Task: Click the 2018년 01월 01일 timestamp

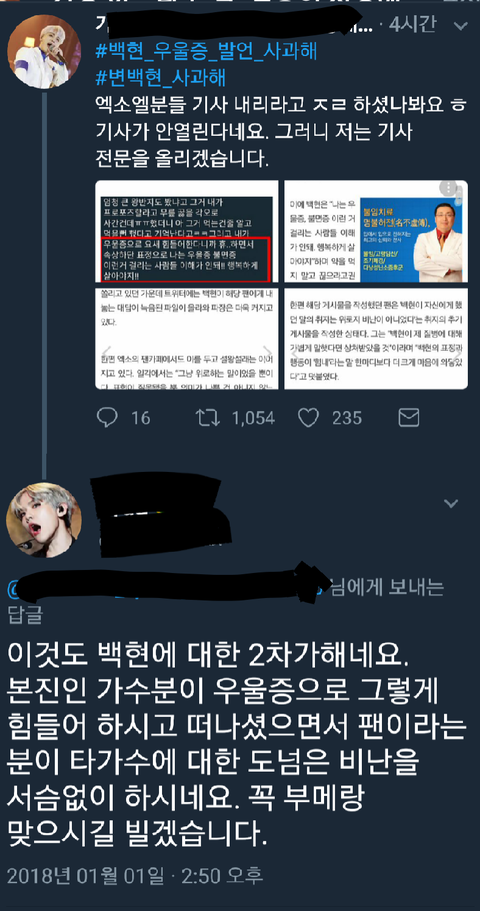Action: [x=84, y=874]
